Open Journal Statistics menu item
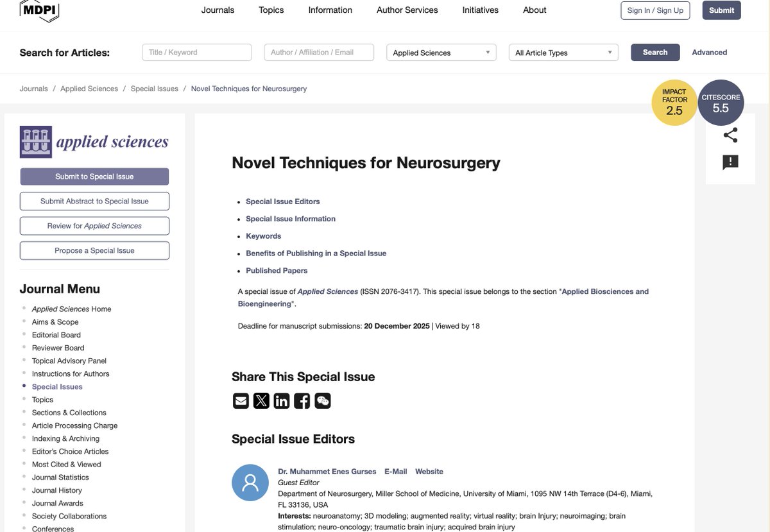 [x=61, y=477]
